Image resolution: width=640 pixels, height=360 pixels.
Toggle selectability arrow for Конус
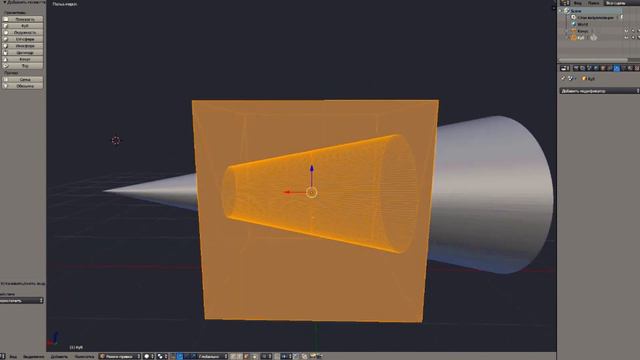point(633,31)
